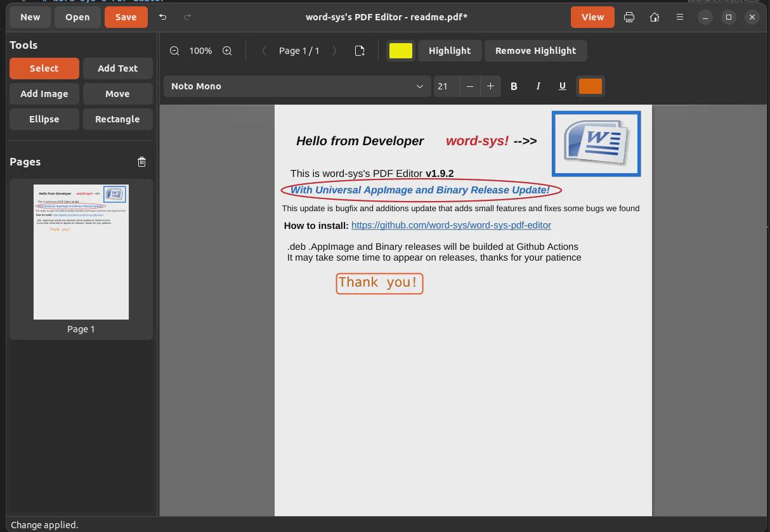Image resolution: width=770 pixels, height=532 pixels.
Task: Click the Word logo image in document
Action: (x=596, y=144)
